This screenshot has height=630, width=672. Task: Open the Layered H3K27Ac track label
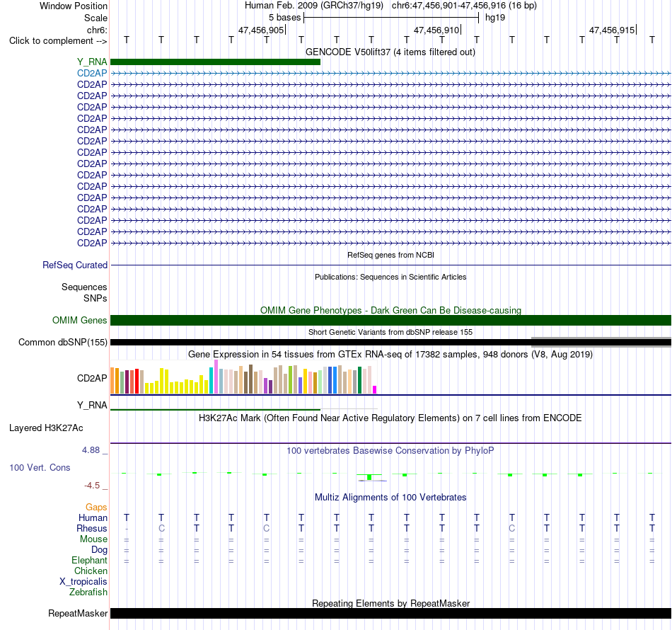46,428
